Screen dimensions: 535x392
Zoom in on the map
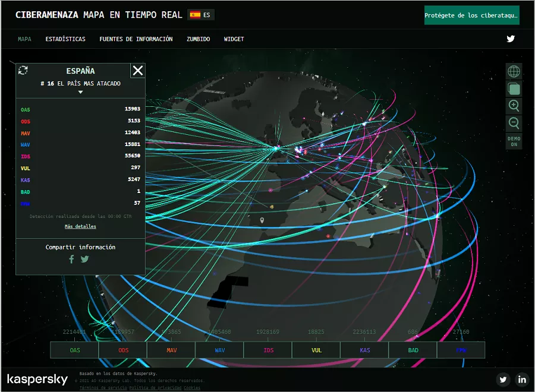click(514, 106)
